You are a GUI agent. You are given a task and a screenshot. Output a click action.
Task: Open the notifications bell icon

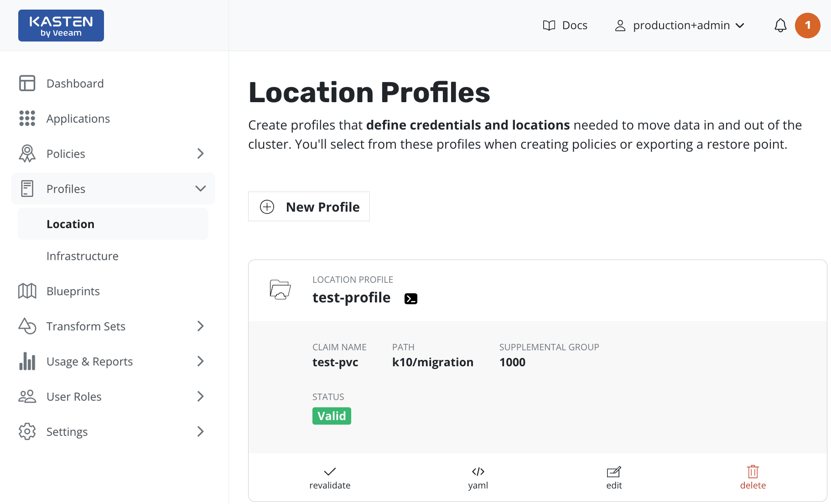click(780, 26)
